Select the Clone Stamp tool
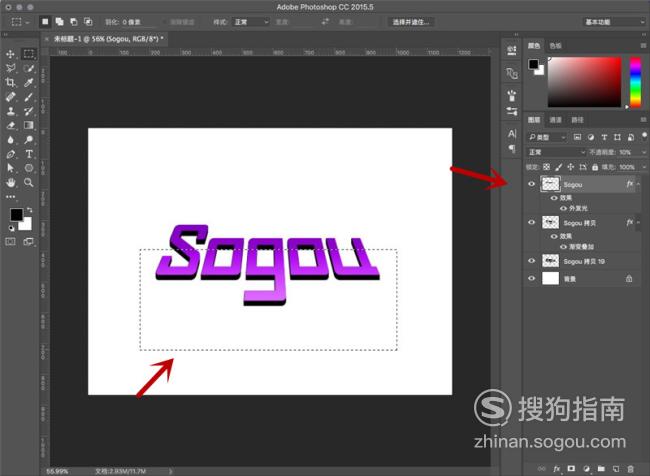The image size is (650, 476). [x=10, y=111]
